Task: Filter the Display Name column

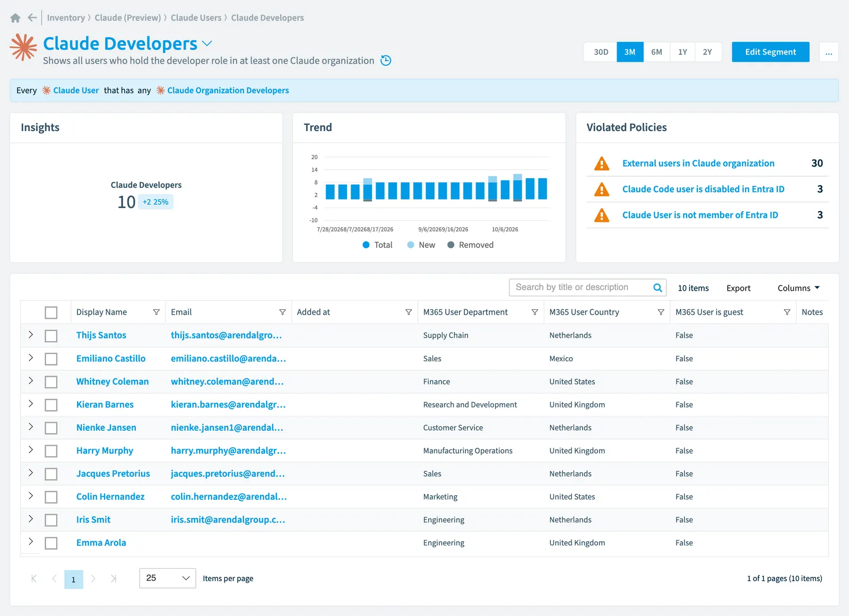Action: coord(157,312)
